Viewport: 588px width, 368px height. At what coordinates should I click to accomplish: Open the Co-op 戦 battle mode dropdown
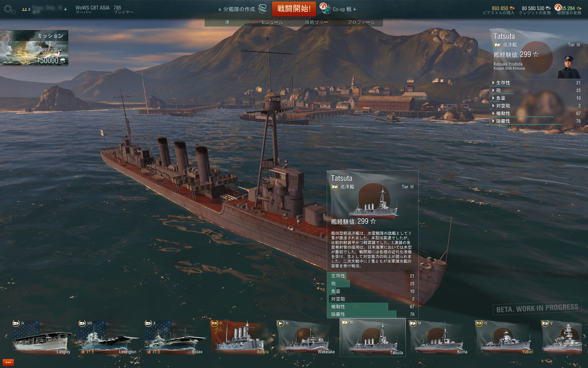(344, 9)
